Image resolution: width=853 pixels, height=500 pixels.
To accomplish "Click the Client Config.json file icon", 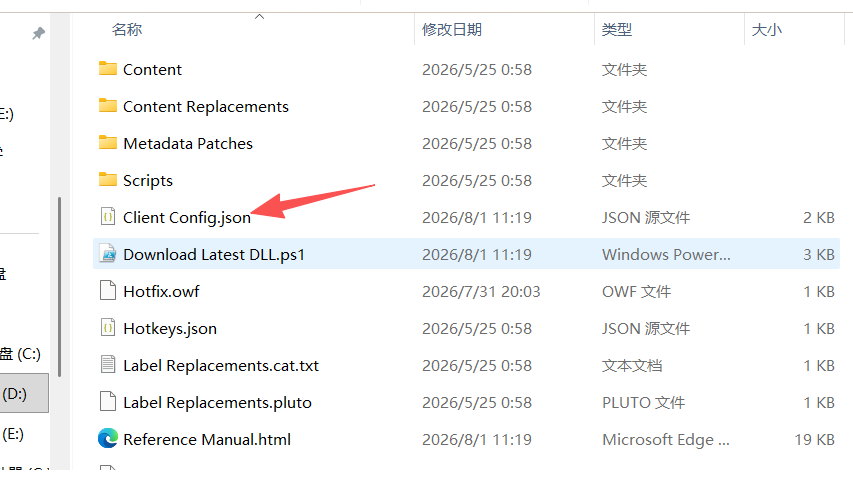I will point(108,217).
